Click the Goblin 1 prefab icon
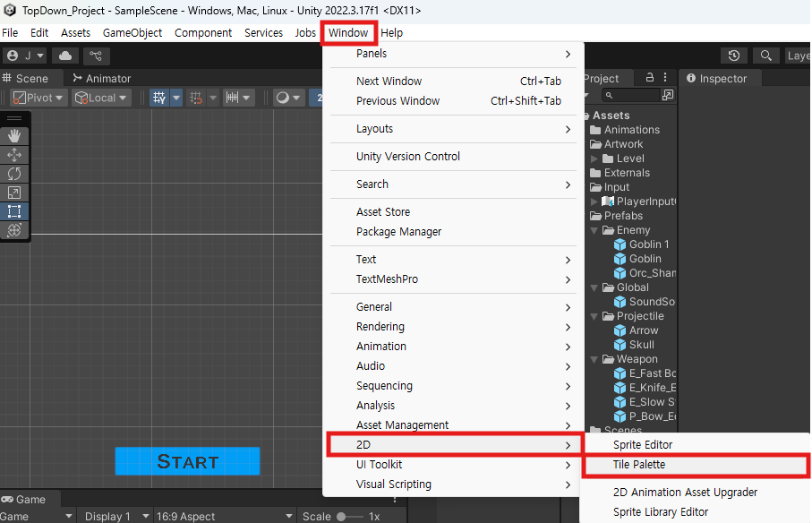Image resolution: width=812 pixels, height=523 pixels. click(620, 244)
